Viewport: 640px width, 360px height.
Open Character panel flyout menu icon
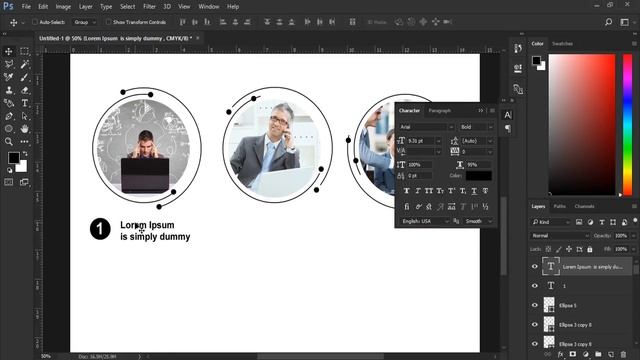(x=492, y=111)
